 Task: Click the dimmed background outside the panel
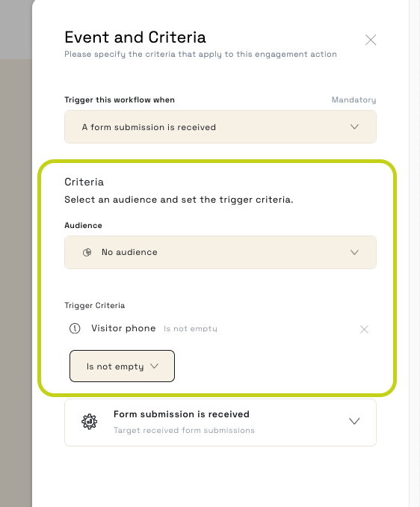[x=16, y=259]
